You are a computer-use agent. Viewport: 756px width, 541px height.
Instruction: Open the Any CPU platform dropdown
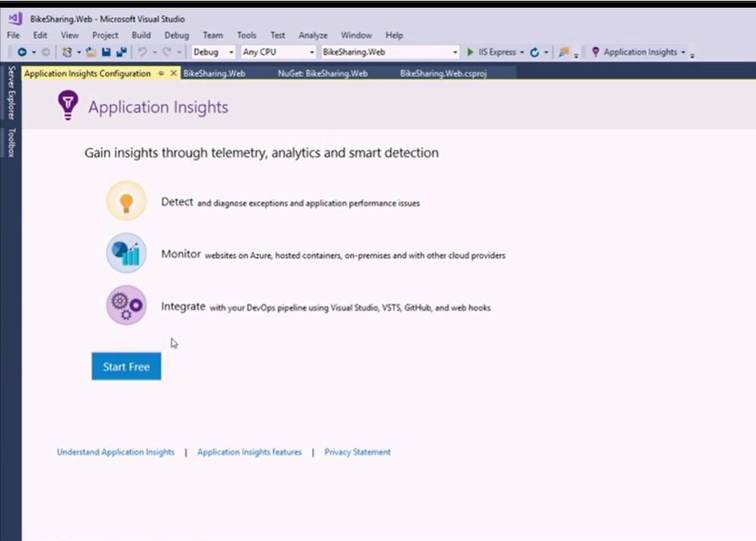click(x=278, y=52)
